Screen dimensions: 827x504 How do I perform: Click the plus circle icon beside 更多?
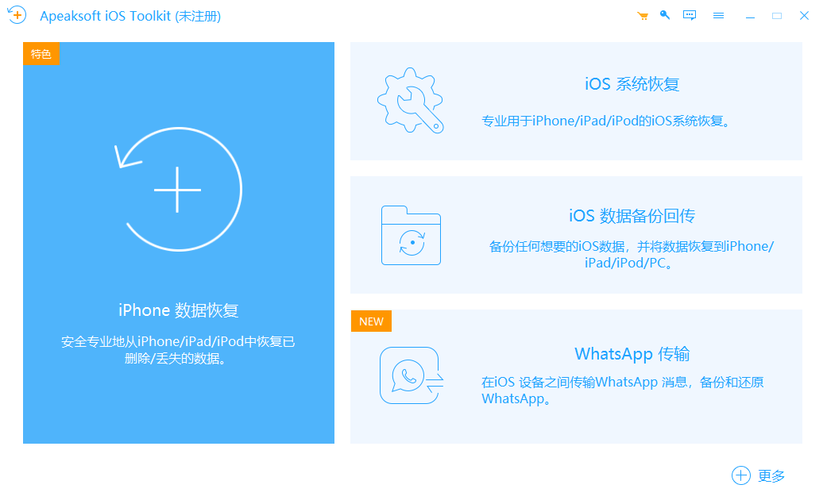point(740,475)
